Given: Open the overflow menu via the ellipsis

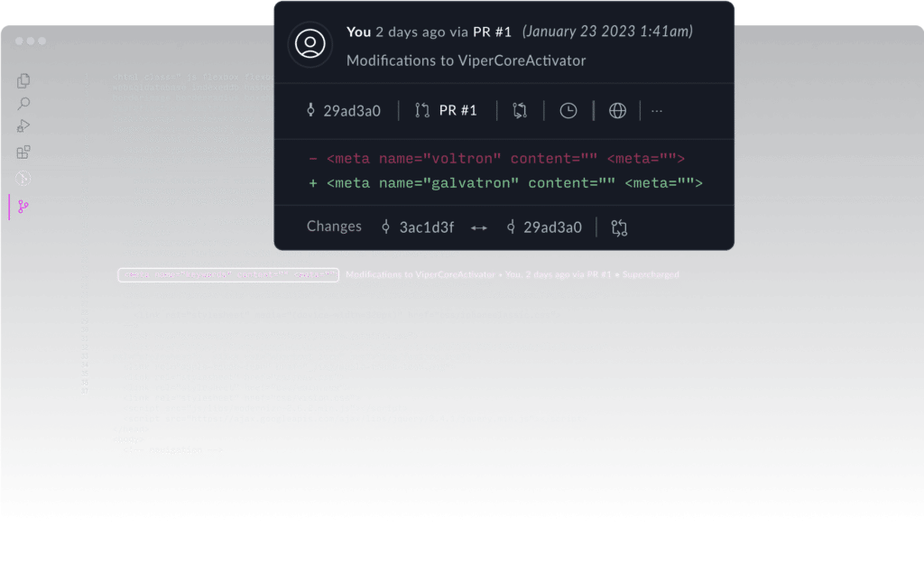Looking at the screenshot, I should (x=657, y=110).
